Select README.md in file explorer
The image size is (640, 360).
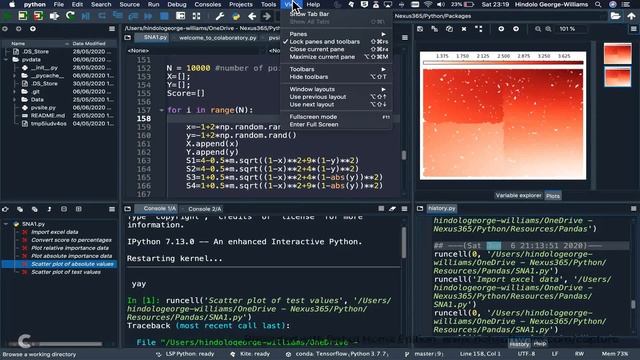48,116
